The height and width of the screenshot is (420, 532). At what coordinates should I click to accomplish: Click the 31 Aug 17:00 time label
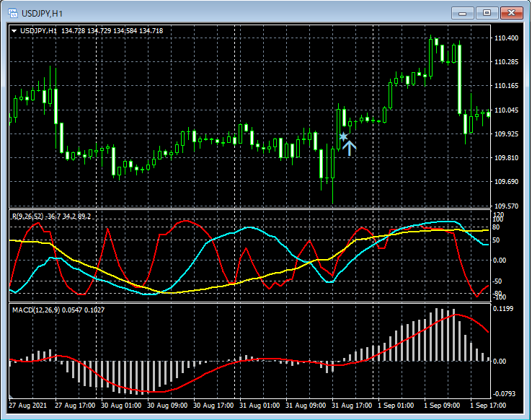point(352,406)
